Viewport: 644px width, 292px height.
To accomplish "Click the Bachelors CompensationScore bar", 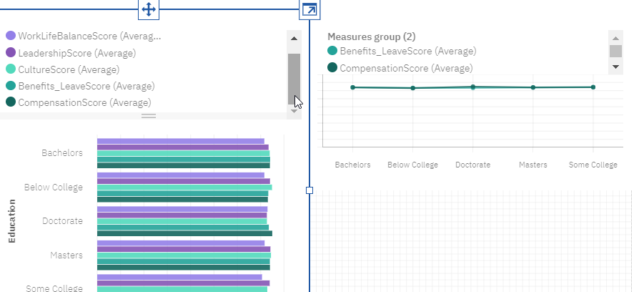I will [x=184, y=166].
